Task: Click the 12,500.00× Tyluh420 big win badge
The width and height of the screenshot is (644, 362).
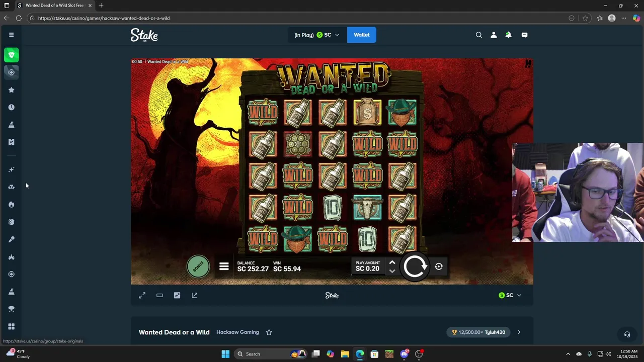Action: 478,332
